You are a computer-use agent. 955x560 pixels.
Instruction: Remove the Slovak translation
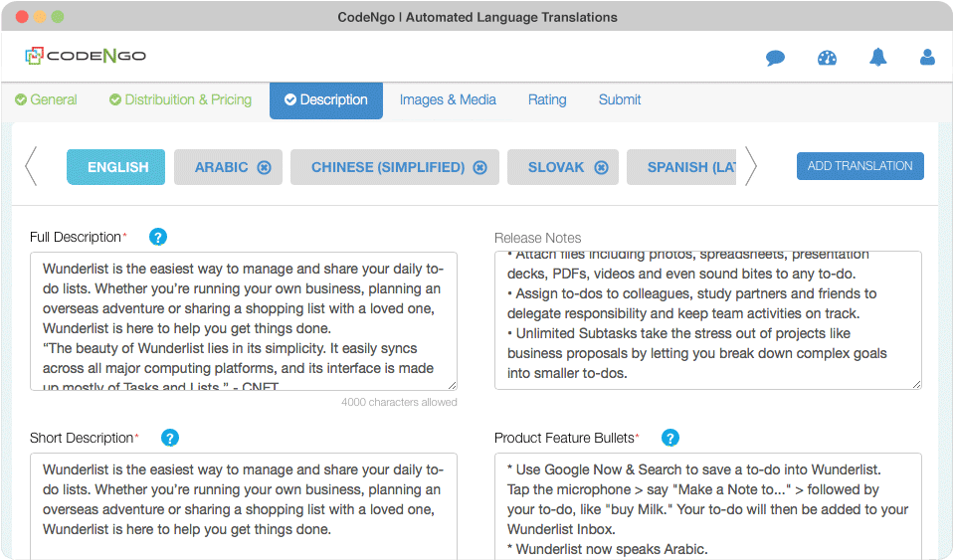600,167
